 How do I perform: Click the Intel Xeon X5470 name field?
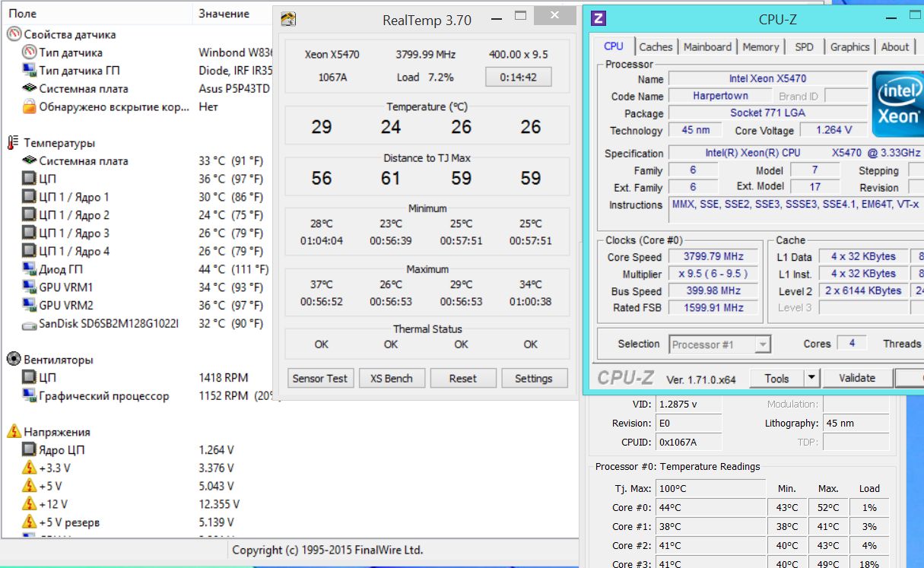point(767,79)
